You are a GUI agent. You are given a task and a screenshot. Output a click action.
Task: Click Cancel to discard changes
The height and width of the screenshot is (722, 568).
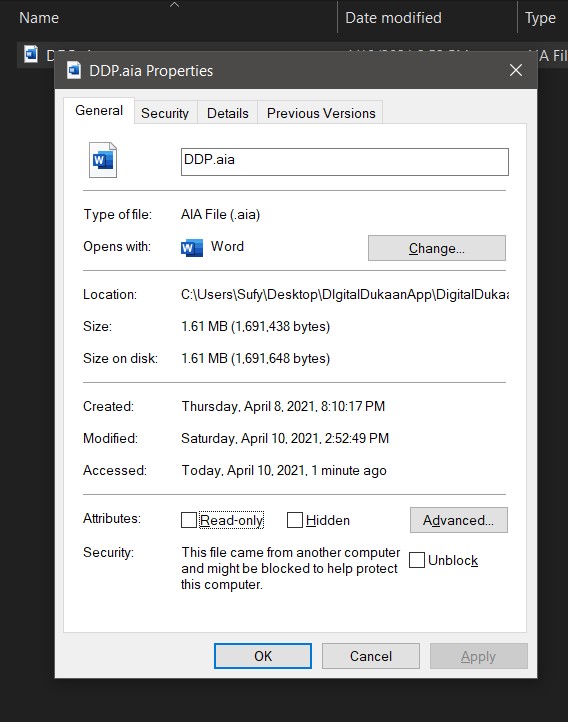371,656
